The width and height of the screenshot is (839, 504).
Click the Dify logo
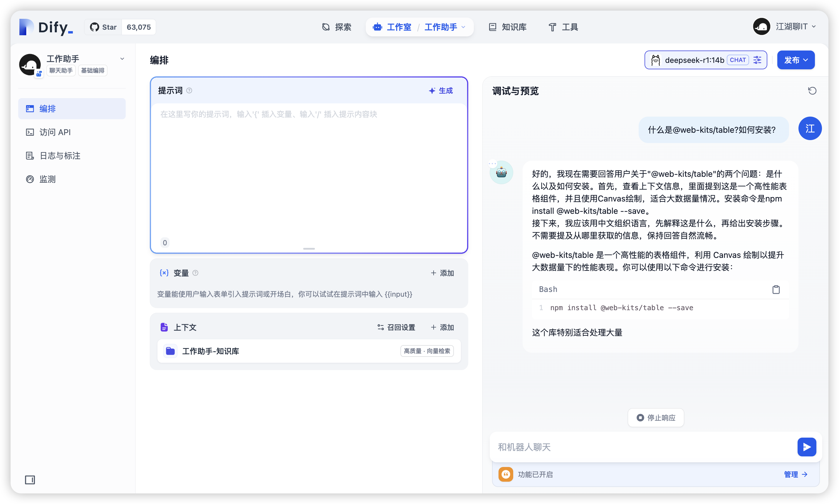point(46,27)
